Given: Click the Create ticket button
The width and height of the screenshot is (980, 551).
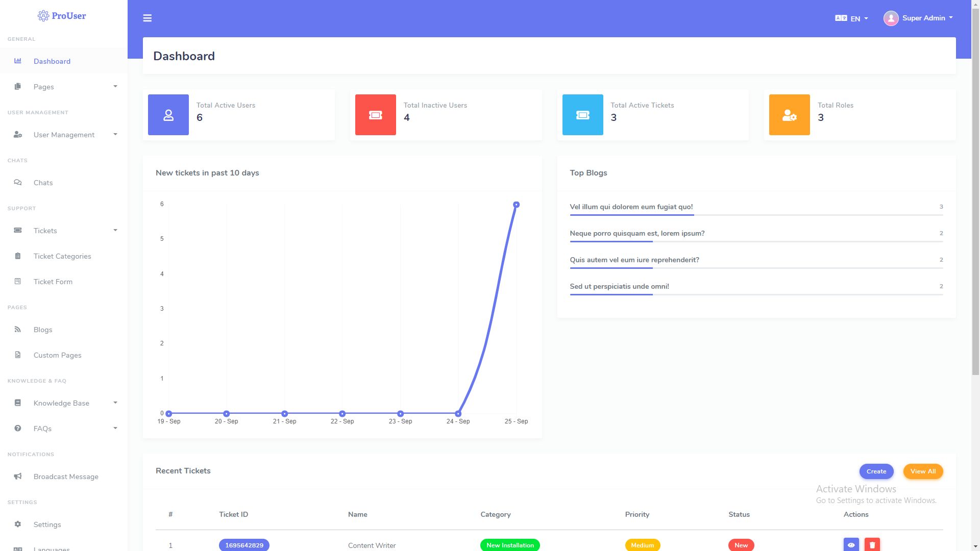Looking at the screenshot, I should (876, 471).
